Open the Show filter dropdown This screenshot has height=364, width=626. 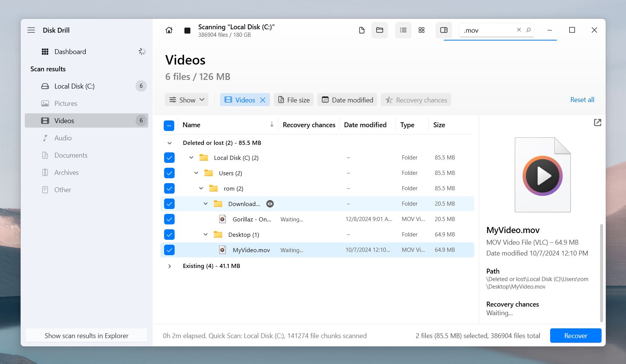click(187, 100)
